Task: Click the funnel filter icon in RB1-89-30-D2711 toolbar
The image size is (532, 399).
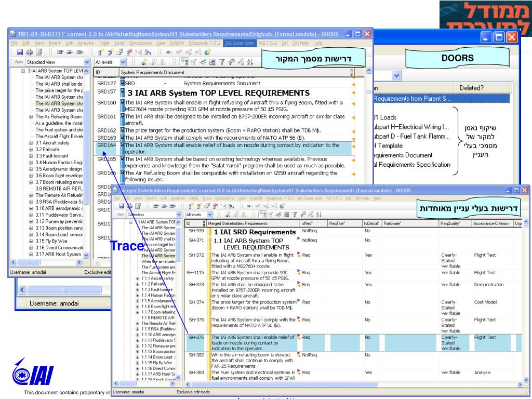Action: pyautogui.click(x=221, y=62)
